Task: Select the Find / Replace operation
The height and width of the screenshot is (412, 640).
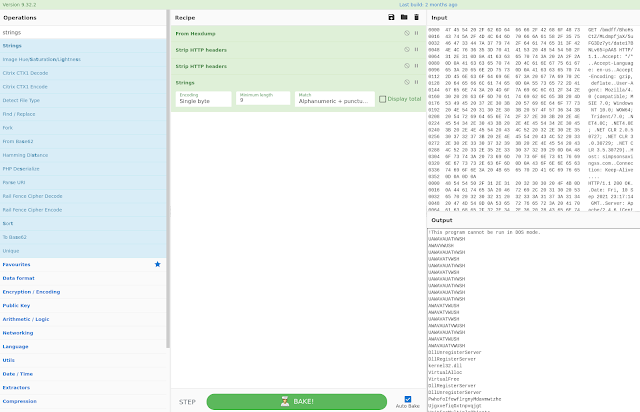Action: click(83, 114)
